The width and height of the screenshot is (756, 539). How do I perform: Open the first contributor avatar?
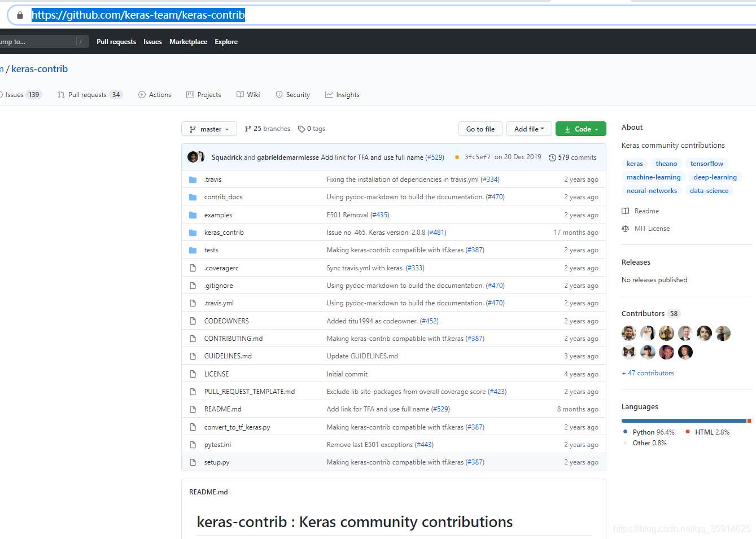coord(629,333)
